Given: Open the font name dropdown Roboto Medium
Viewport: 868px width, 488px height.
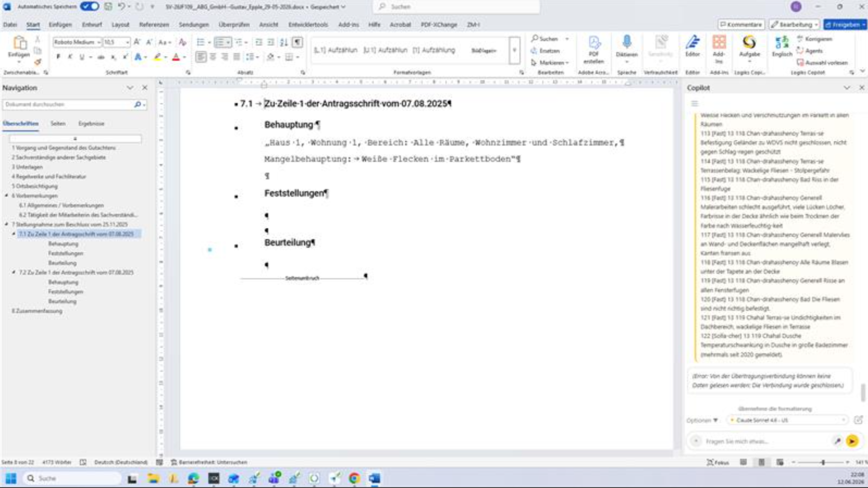Looking at the screenshot, I should click(77, 42).
